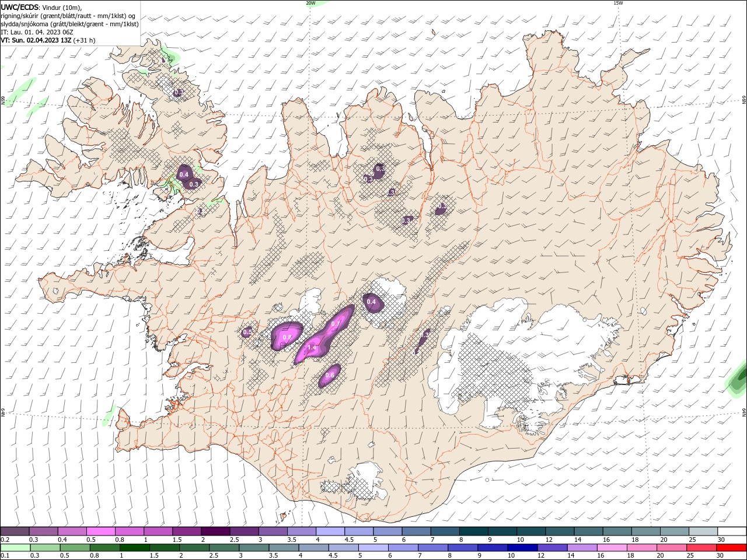
Task: Pick the light pink lower legend swatch labeled 16
Action: pos(612,548)
